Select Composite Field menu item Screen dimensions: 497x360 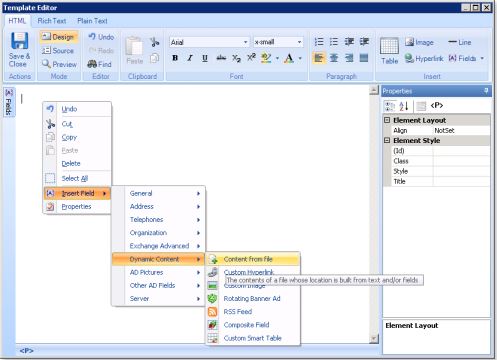point(253,325)
